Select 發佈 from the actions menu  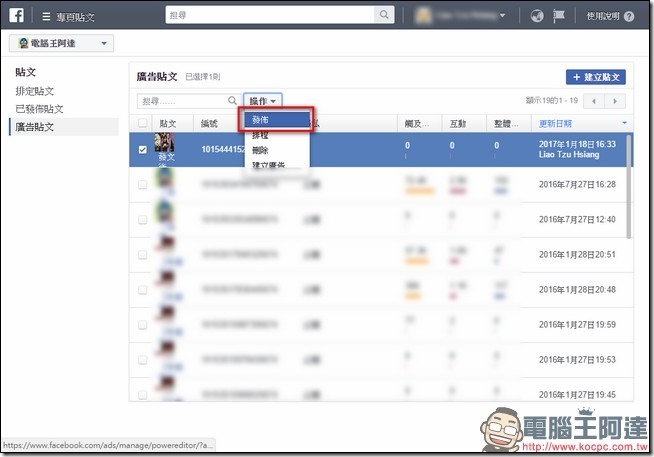coord(276,120)
